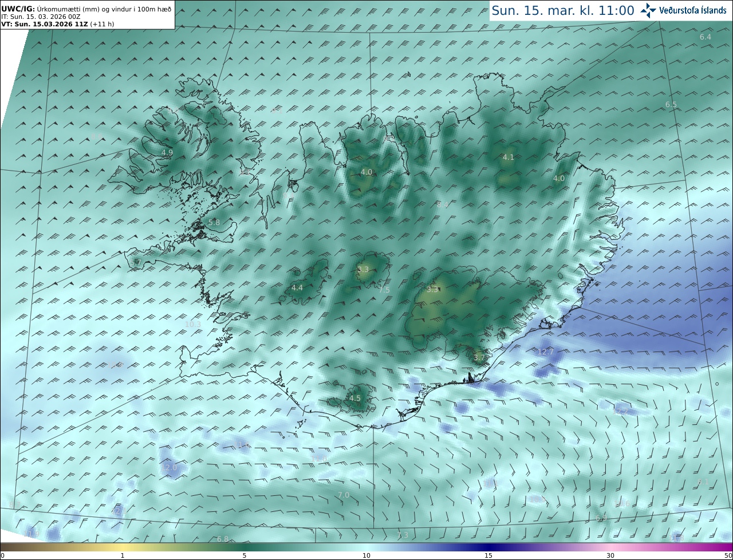Click the 1 tick label on color scale
Image resolution: width=733 pixels, height=560 pixels.
coord(123,555)
